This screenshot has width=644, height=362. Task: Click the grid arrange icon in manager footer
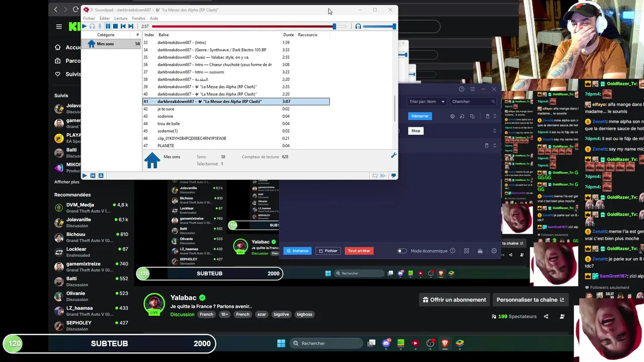point(466,251)
